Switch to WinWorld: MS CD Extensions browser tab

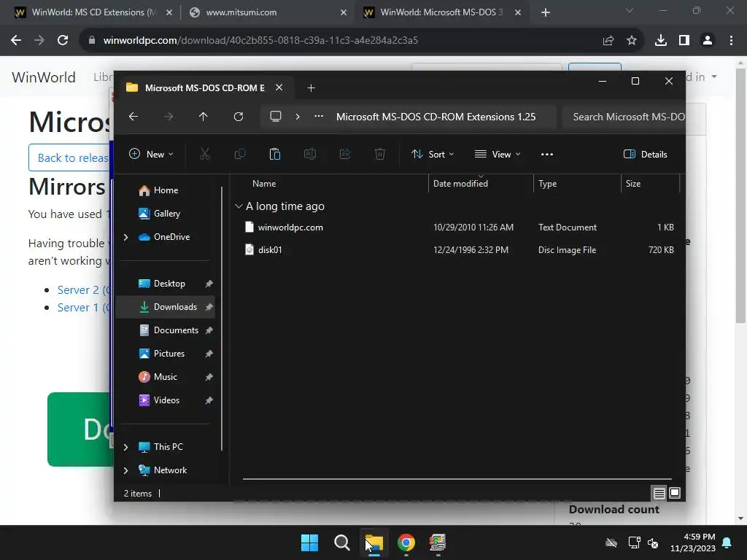click(94, 12)
